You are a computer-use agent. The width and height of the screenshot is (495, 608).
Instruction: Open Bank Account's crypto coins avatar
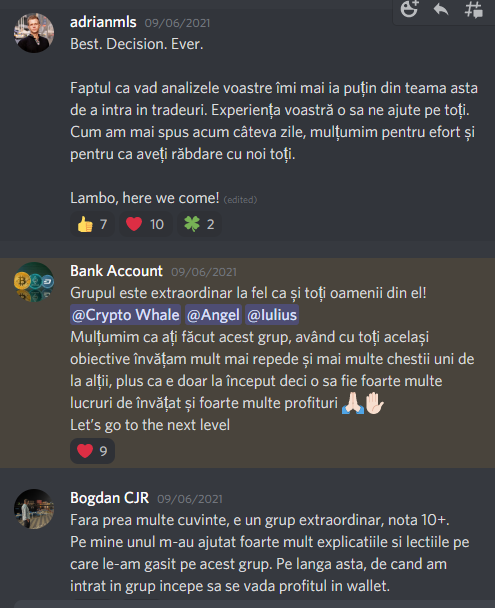[34, 282]
